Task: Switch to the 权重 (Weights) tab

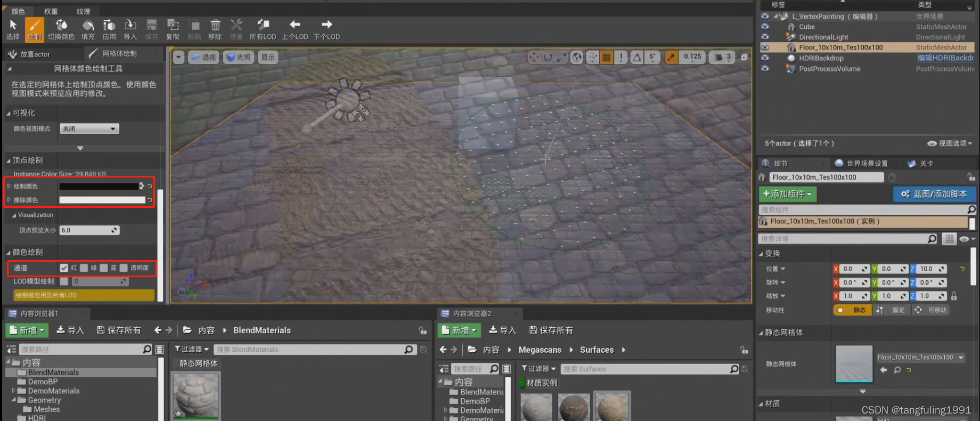Action: 51,11
